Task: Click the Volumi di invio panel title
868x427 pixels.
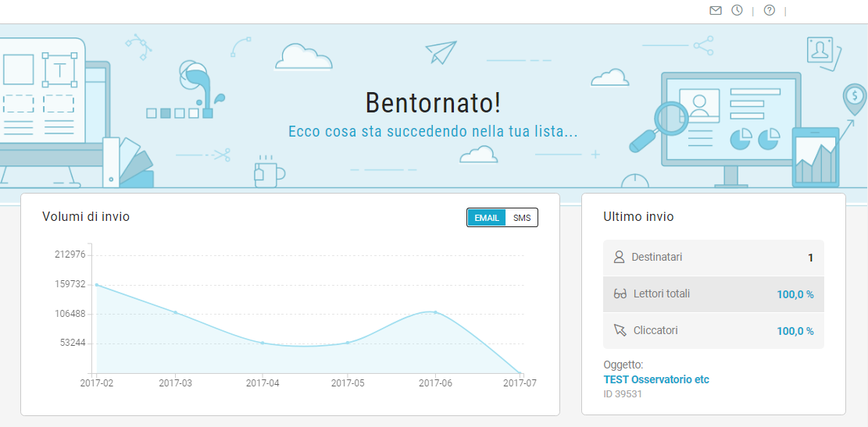Action: tap(86, 217)
